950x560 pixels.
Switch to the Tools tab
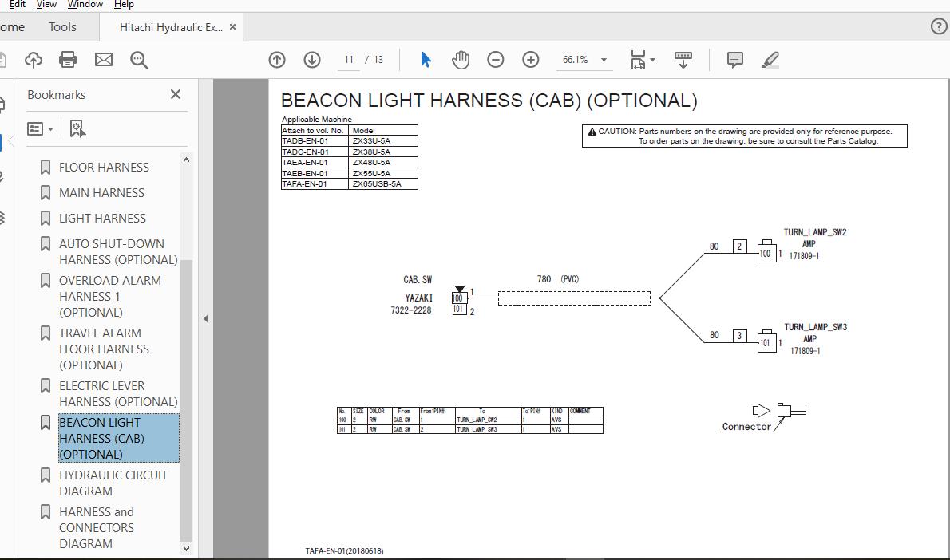62,27
